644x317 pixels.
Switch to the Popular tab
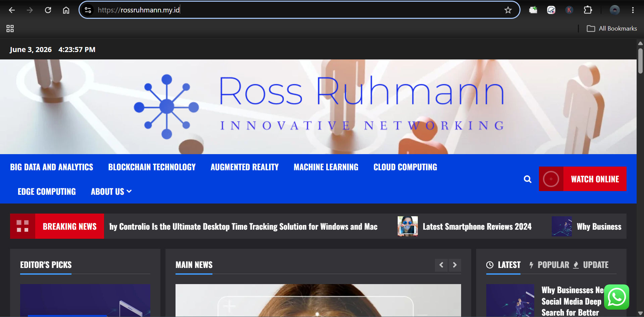549,265
